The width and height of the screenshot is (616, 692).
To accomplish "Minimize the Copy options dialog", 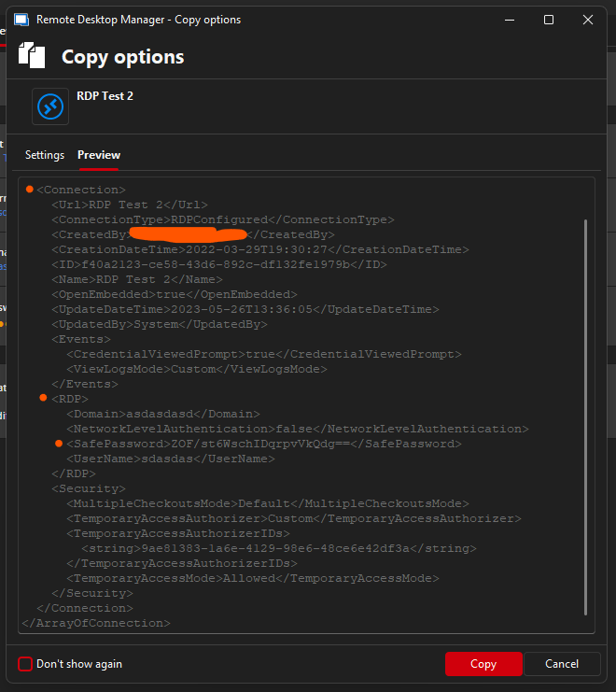I will [x=510, y=20].
